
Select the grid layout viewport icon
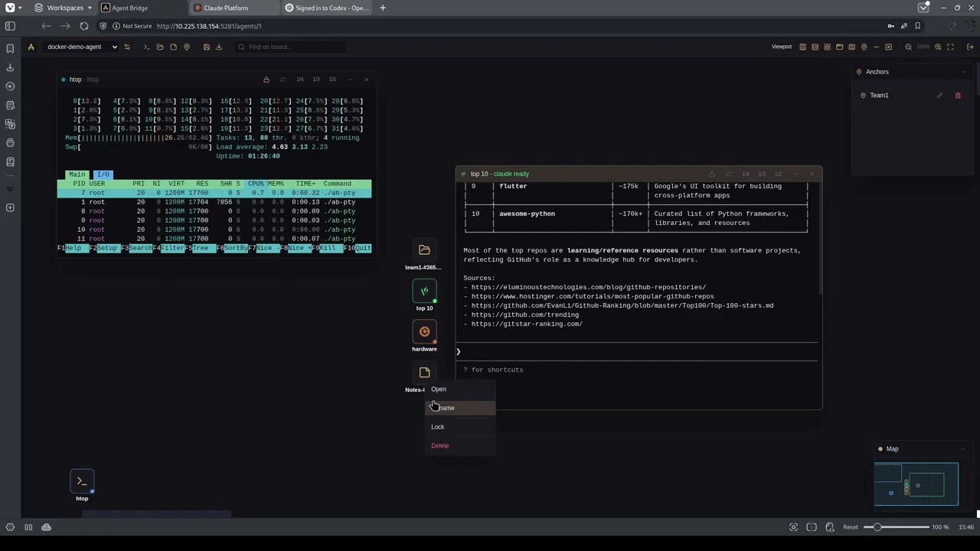point(827,47)
